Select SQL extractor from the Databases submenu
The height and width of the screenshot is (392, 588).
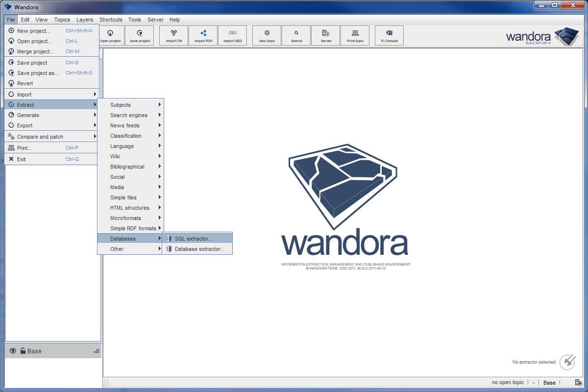(x=195, y=238)
